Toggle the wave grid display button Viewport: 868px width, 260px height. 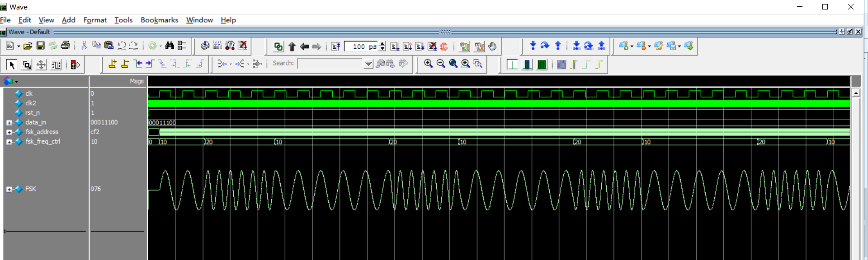[561, 65]
